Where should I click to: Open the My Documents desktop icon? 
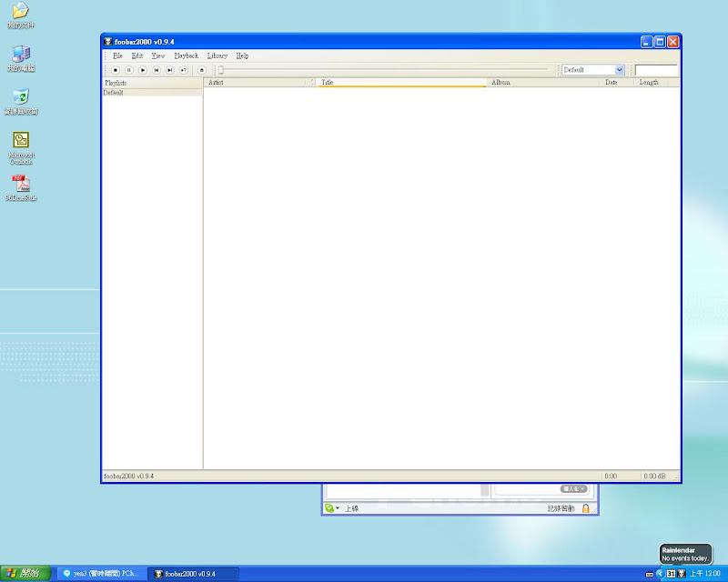(x=21, y=15)
